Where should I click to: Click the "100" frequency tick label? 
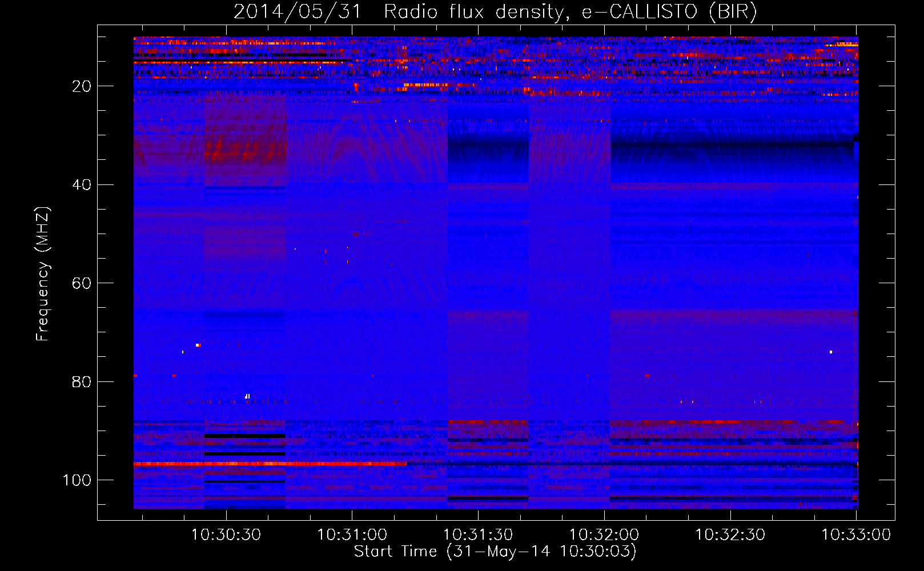point(77,480)
